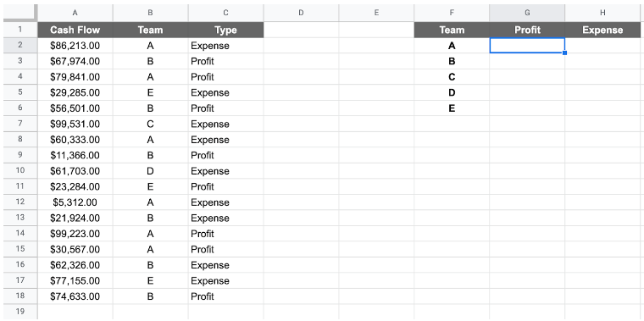
Task: Select row 1 header
Action: pyautogui.click(x=20, y=30)
